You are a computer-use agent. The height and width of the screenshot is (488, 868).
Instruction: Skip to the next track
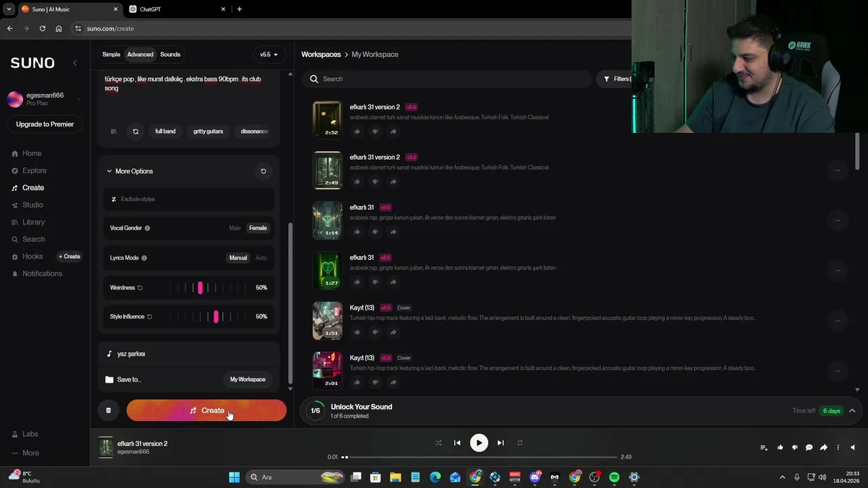[x=500, y=443]
